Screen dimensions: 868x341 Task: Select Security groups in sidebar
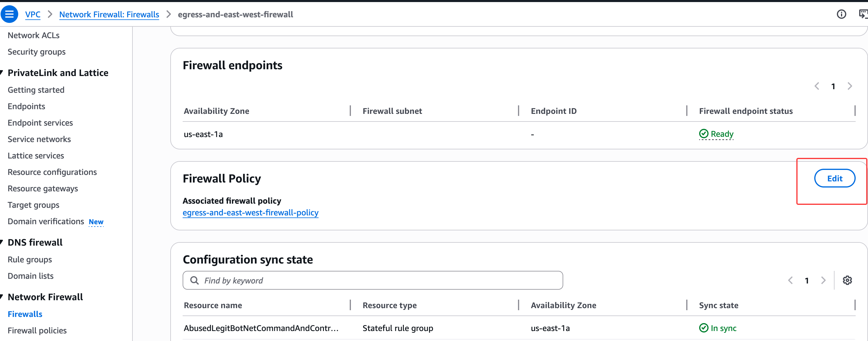[36, 52]
